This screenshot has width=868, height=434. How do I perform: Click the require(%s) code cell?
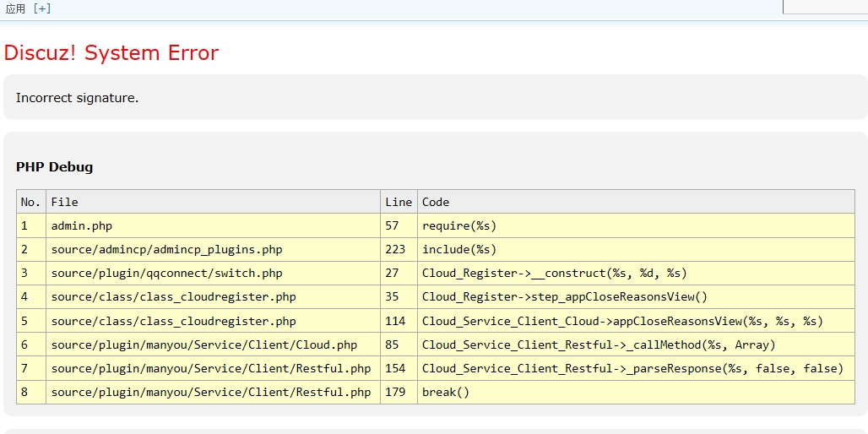[459, 225]
